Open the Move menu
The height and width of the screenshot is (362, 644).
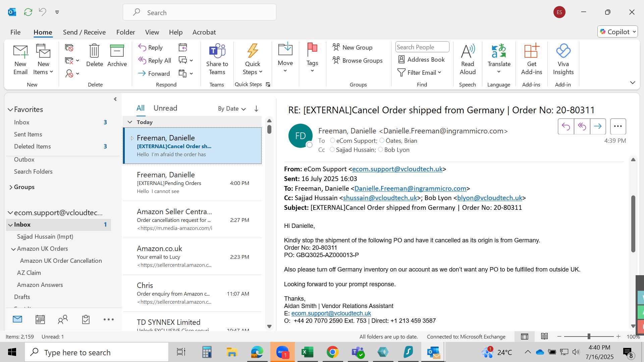click(285, 58)
